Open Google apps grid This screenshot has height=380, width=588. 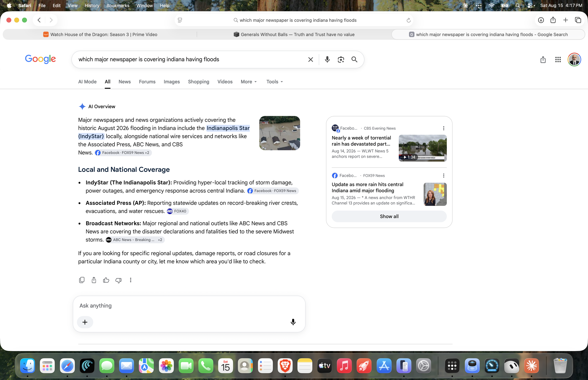(558, 59)
